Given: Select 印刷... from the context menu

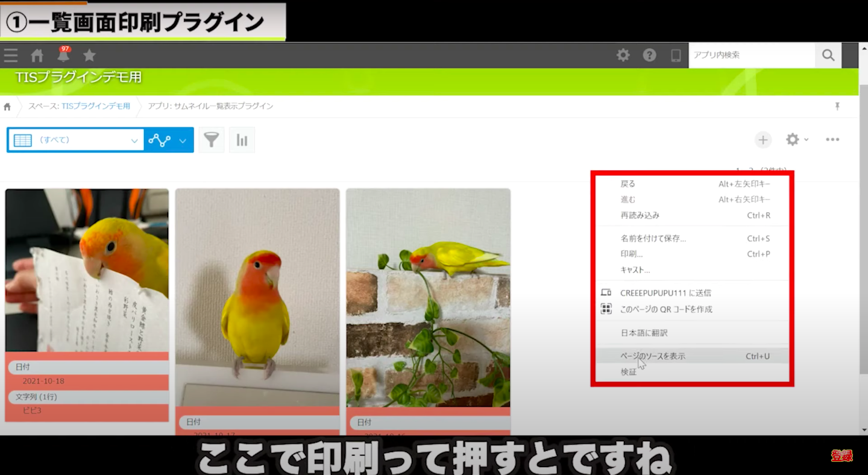Looking at the screenshot, I should pyautogui.click(x=631, y=254).
